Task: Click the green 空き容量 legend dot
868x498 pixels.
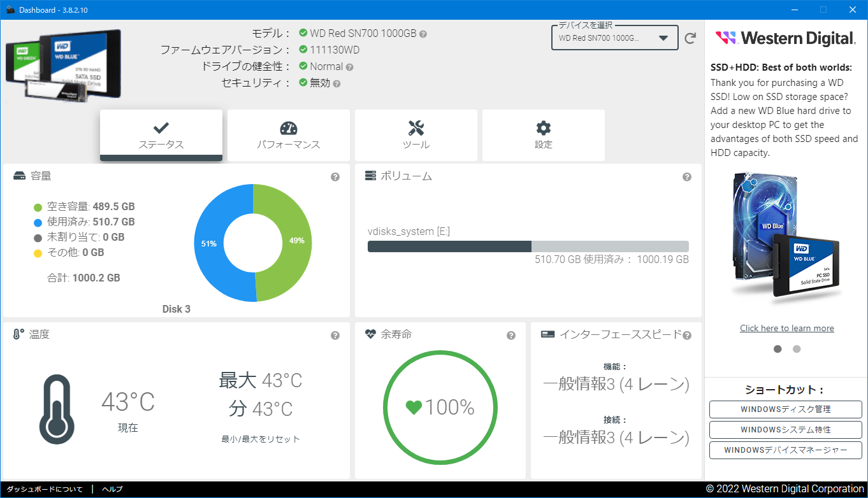Action: pos(38,207)
